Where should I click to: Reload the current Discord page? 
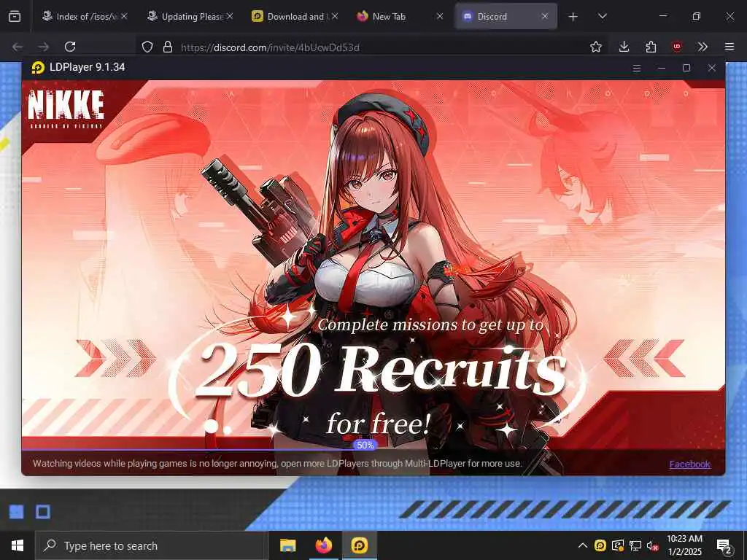[70, 47]
